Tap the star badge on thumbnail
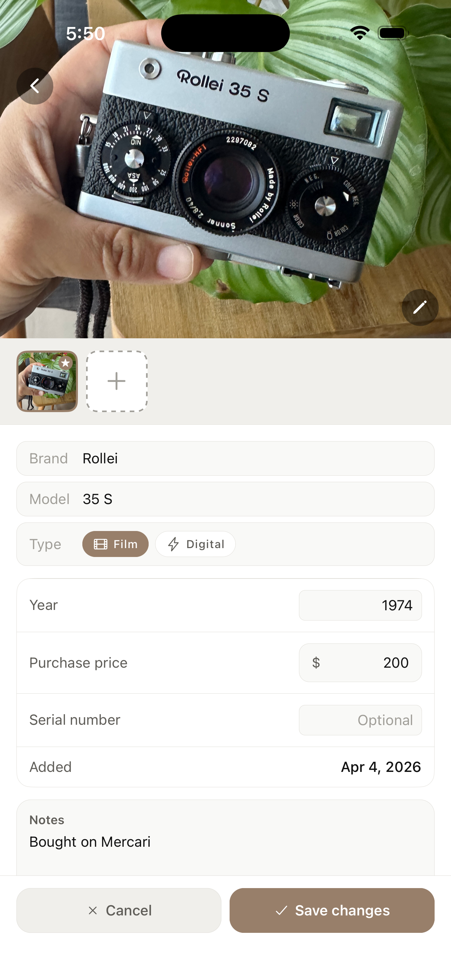 66,363
